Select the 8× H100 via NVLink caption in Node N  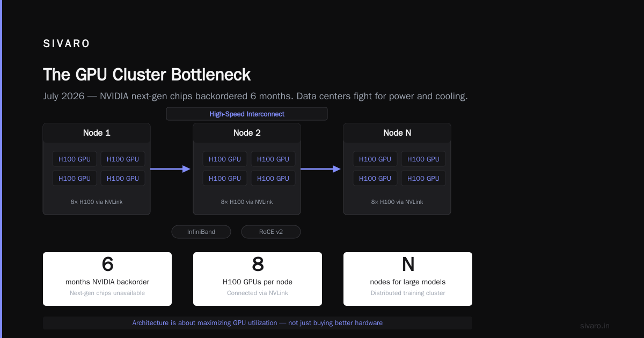tap(397, 202)
